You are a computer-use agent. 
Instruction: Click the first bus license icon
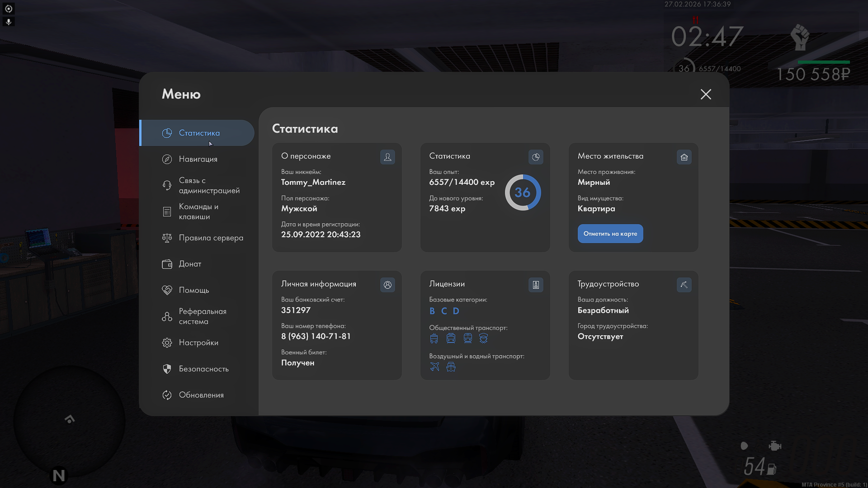click(434, 338)
